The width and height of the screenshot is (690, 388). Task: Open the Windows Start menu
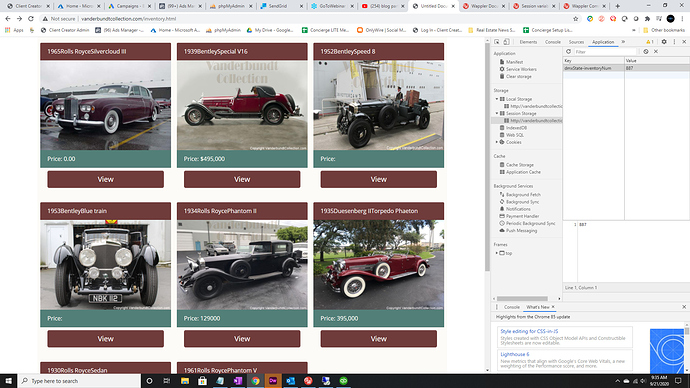coord(9,381)
